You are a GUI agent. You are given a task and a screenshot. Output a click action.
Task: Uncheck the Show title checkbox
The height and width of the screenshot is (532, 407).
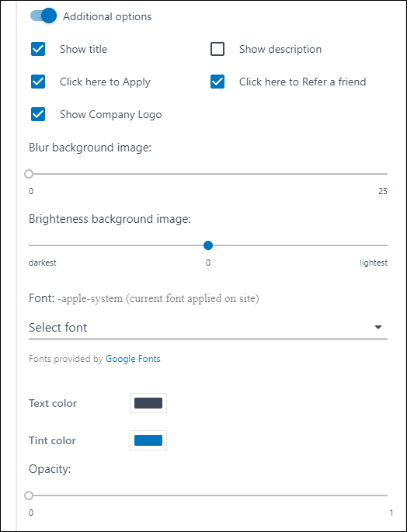click(x=38, y=49)
